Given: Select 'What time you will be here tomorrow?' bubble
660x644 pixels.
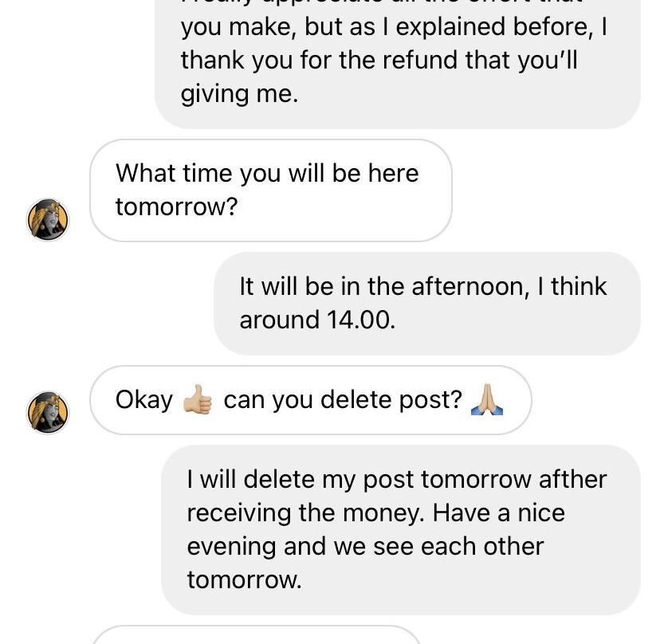Looking at the screenshot, I should [271, 190].
